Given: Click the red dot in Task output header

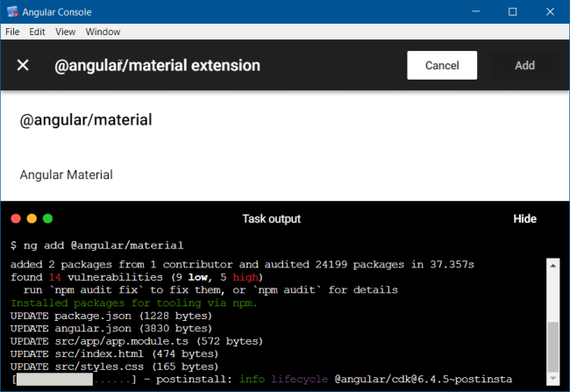Looking at the screenshot, I should click(x=16, y=218).
